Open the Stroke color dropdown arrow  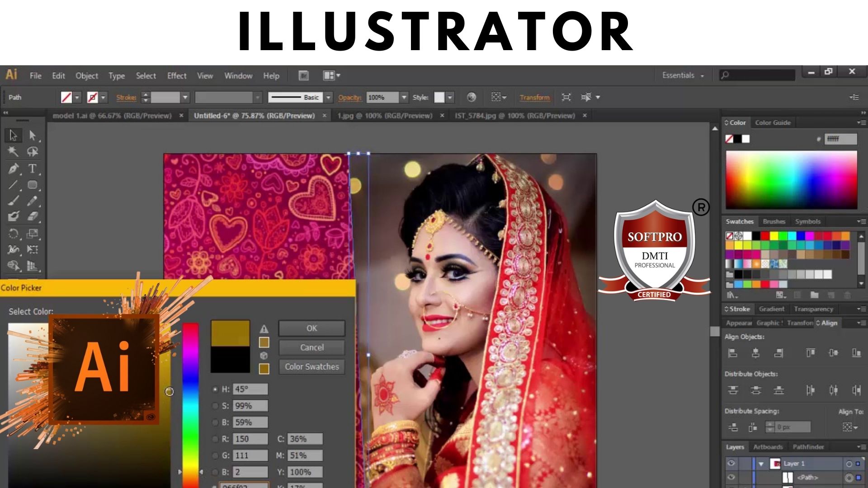[103, 97]
